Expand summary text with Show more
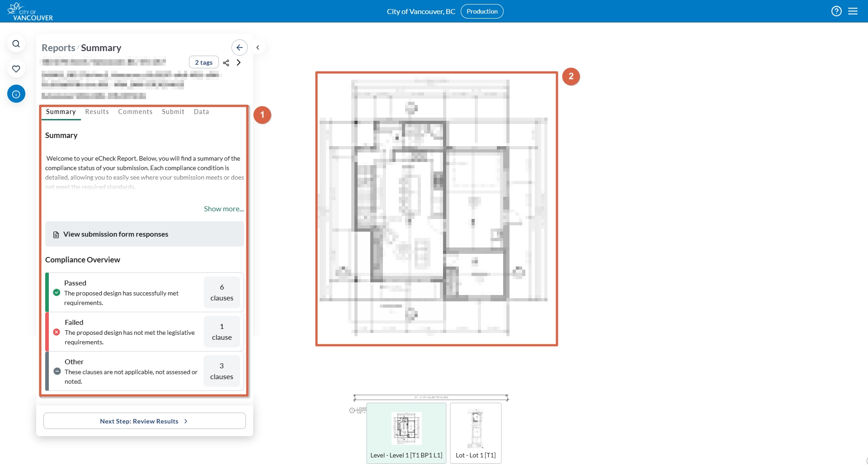Image resolution: width=868 pixels, height=471 pixels. [x=224, y=209]
